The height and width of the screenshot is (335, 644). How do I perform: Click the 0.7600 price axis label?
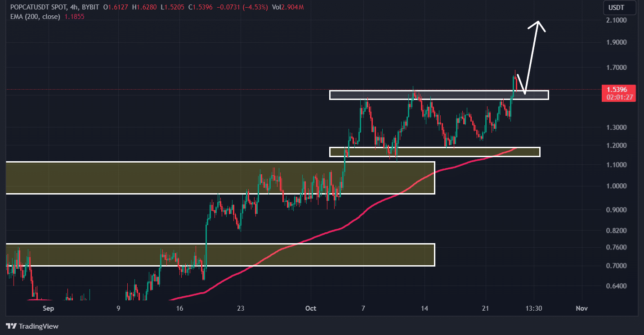[617, 247]
